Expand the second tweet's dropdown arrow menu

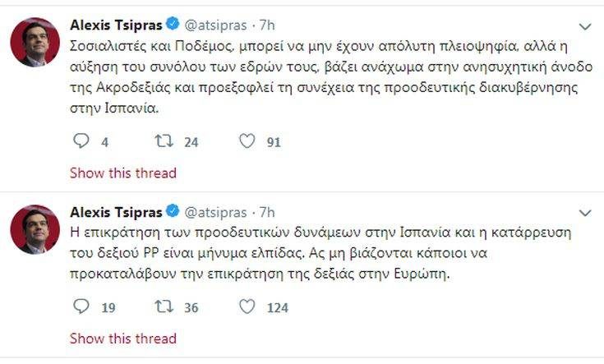584,213
